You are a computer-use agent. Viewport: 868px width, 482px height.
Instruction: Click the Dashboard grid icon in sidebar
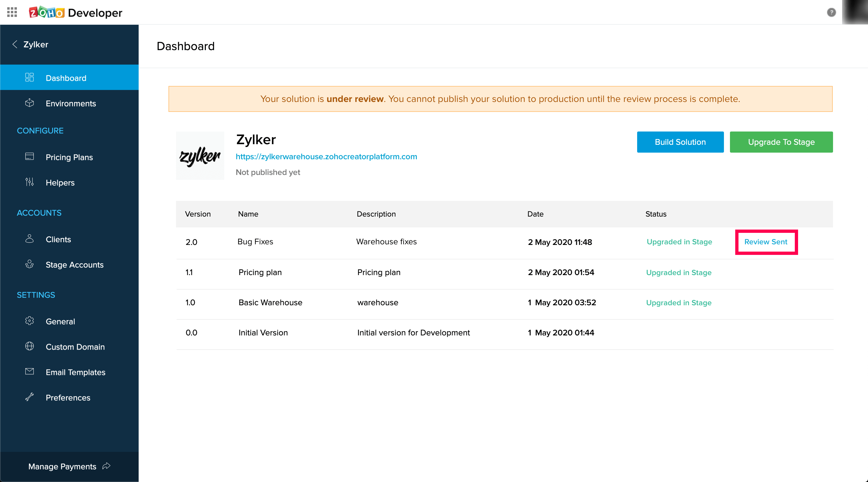coord(30,78)
